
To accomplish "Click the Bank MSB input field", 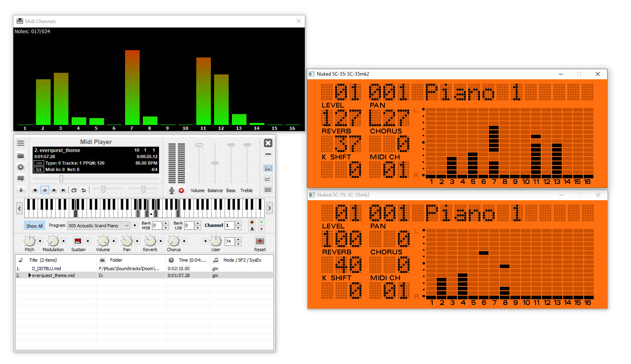I will (x=157, y=226).
